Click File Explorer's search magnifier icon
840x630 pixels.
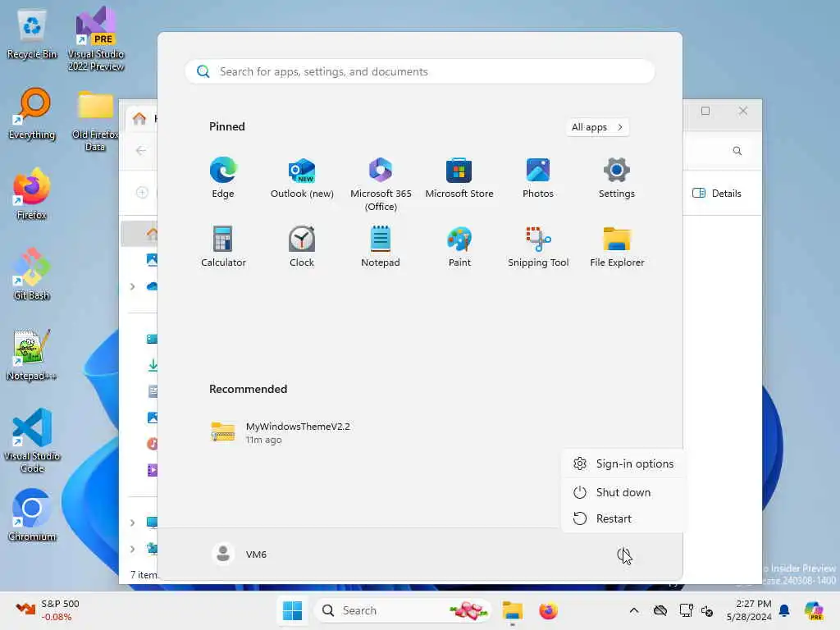(737, 151)
